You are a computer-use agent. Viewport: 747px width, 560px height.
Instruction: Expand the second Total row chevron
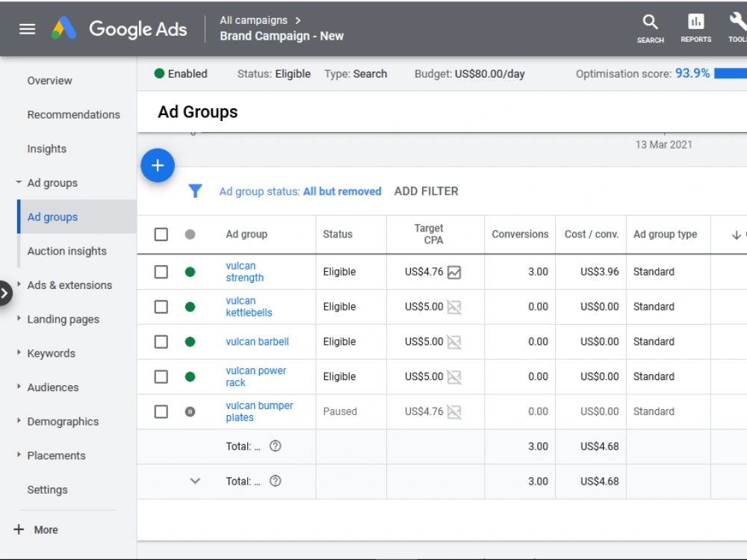point(195,481)
